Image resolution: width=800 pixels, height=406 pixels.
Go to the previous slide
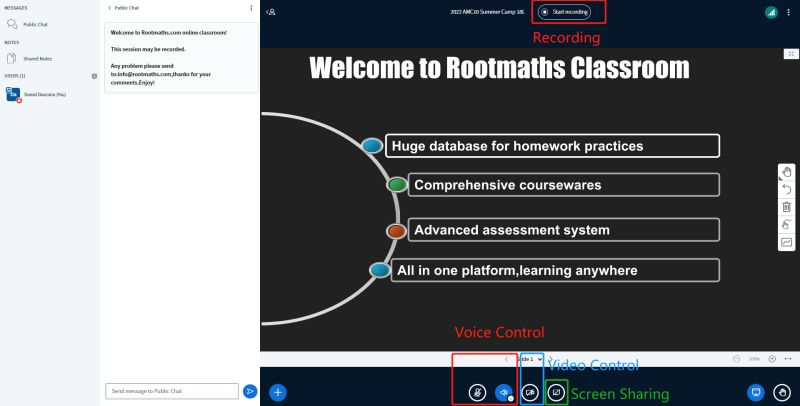pyautogui.click(x=506, y=359)
